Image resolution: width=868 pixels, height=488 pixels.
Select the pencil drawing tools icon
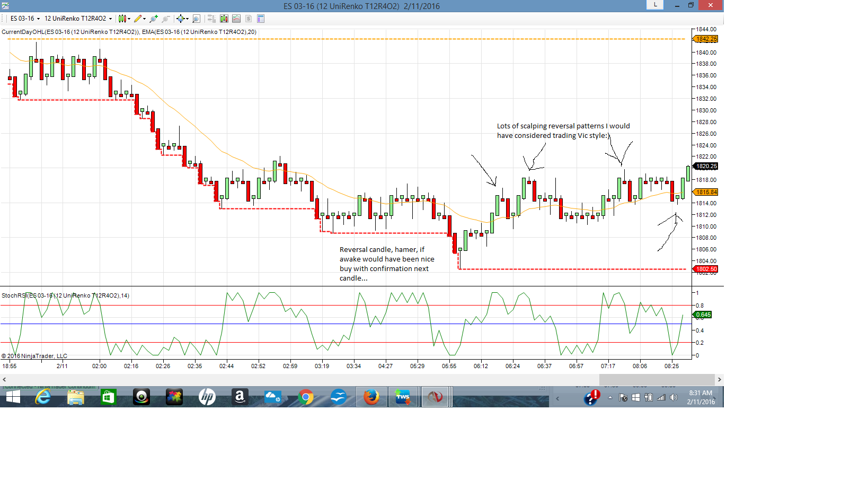[x=138, y=19]
